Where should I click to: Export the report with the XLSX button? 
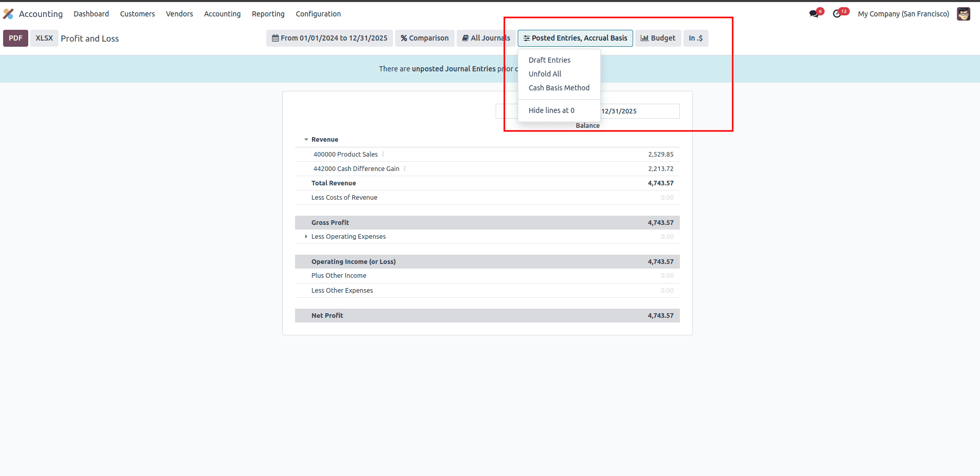pos(44,38)
